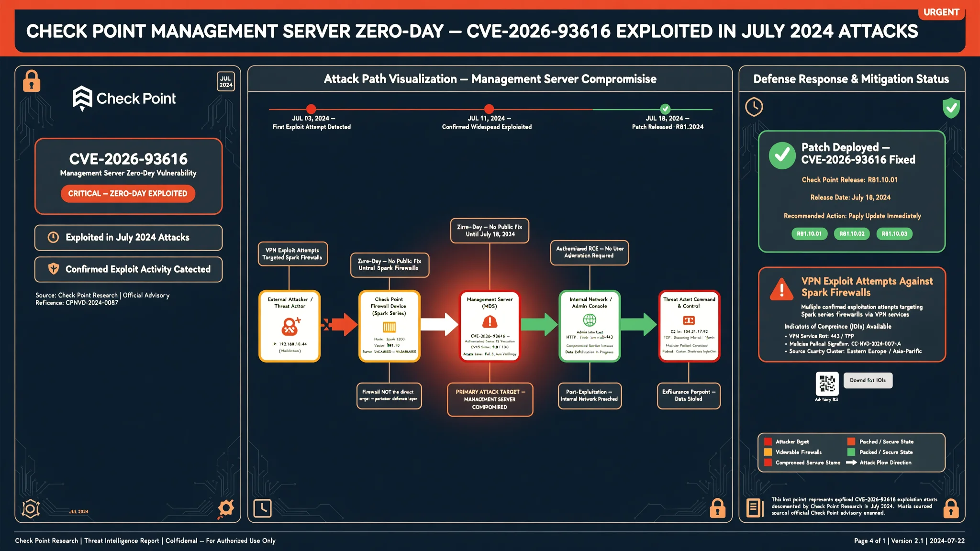Click the URGENT tag
Screen dimensions: 980x551
[941, 12]
